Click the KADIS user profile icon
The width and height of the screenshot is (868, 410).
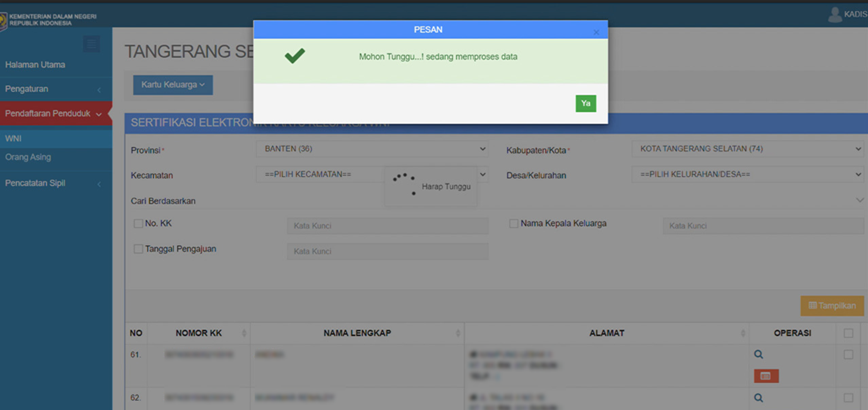[x=835, y=15]
